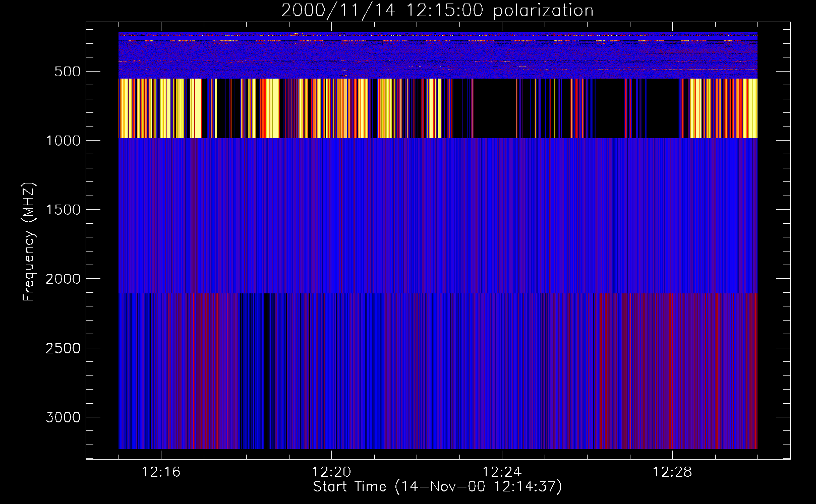Click the 2500 frequency tick label
This screenshot has width=816, height=504.
(63, 348)
